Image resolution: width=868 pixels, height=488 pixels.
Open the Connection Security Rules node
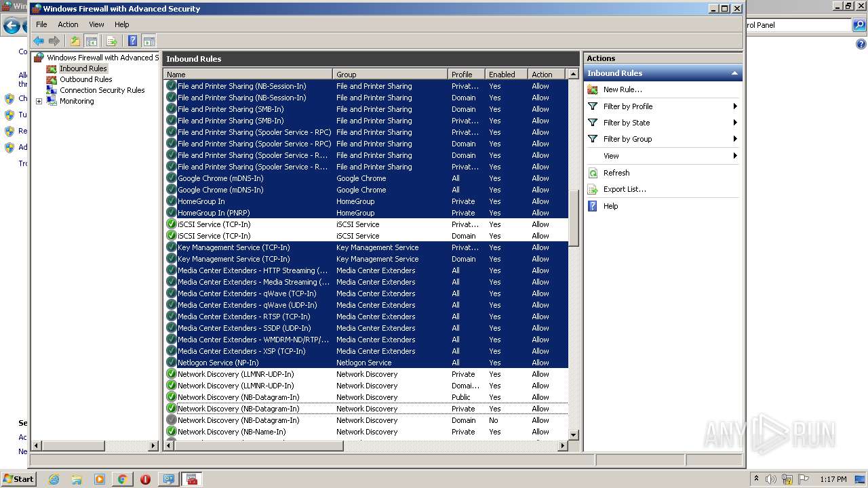102,90
